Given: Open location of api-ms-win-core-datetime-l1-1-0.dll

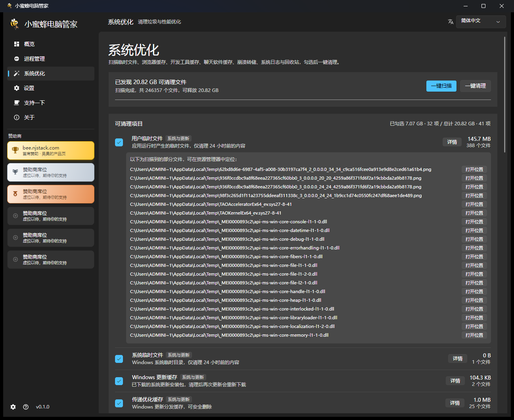Looking at the screenshot, I should click(474, 230).
